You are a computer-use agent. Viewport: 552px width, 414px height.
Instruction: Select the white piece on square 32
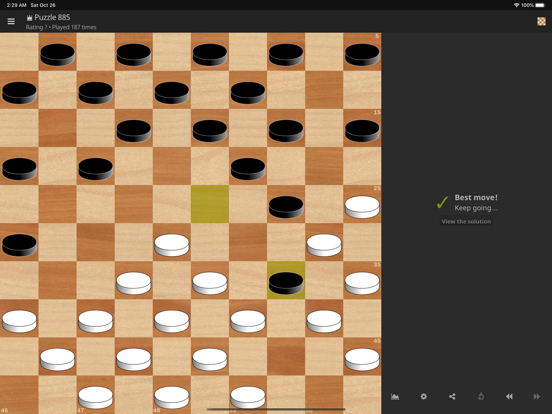pyautogui.click(x=134, y=283)
